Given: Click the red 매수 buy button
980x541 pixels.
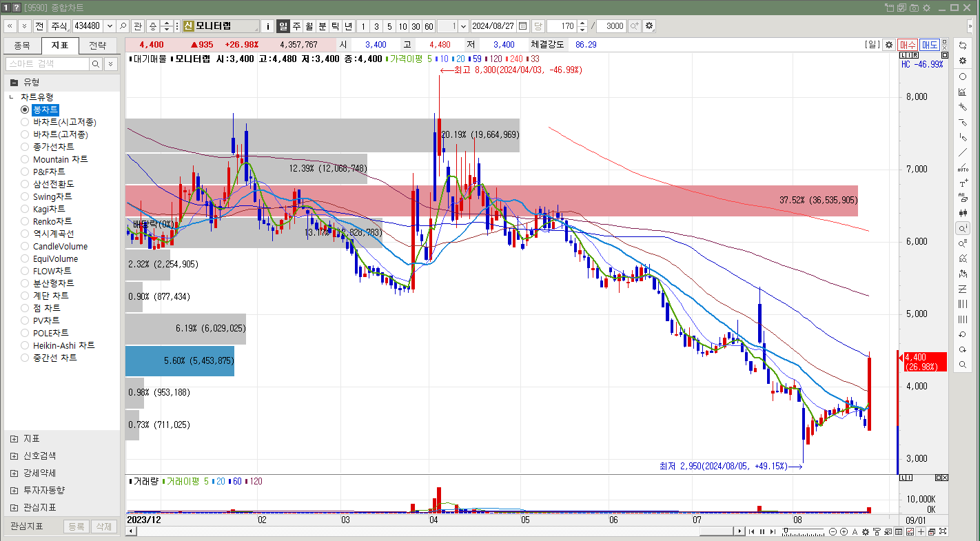Looking at the screenshot, I should pyautogui.click(x=907, y=44).
